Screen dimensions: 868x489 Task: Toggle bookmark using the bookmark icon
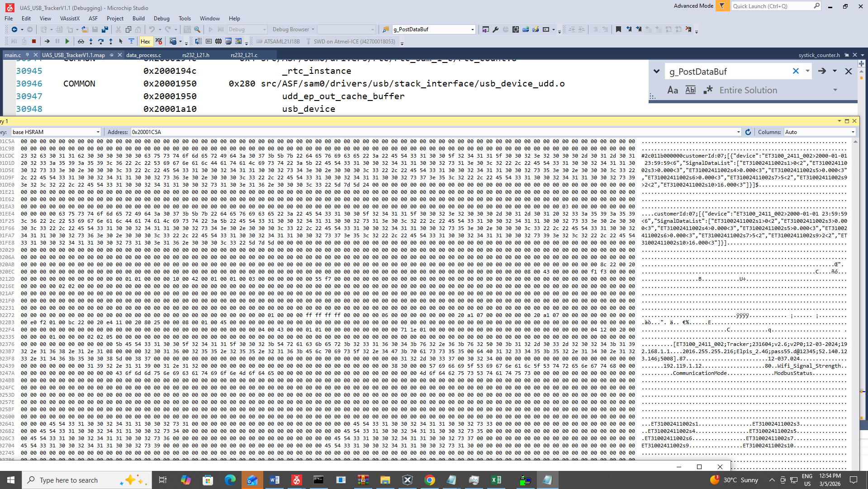click(618, 29)
